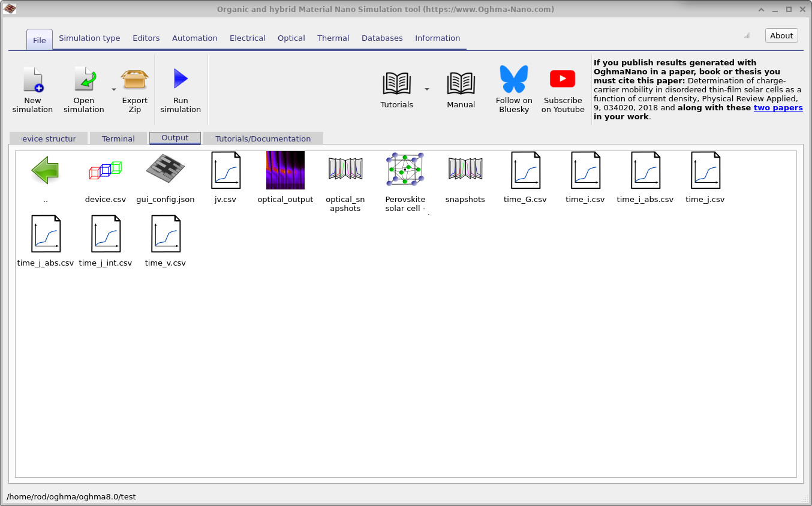Click the About button
812x506 pixels.
[781, 35]
